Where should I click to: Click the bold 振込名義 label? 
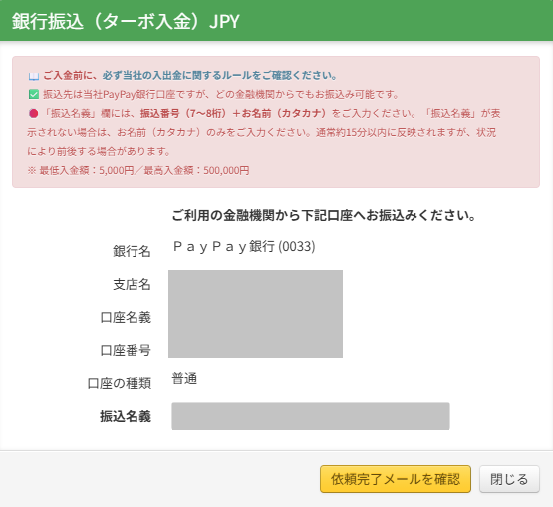click(126, 416)
